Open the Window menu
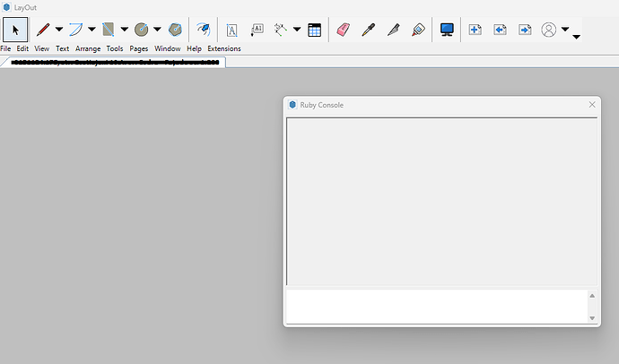Screen dimensions: 619x364 click(168, 48)
